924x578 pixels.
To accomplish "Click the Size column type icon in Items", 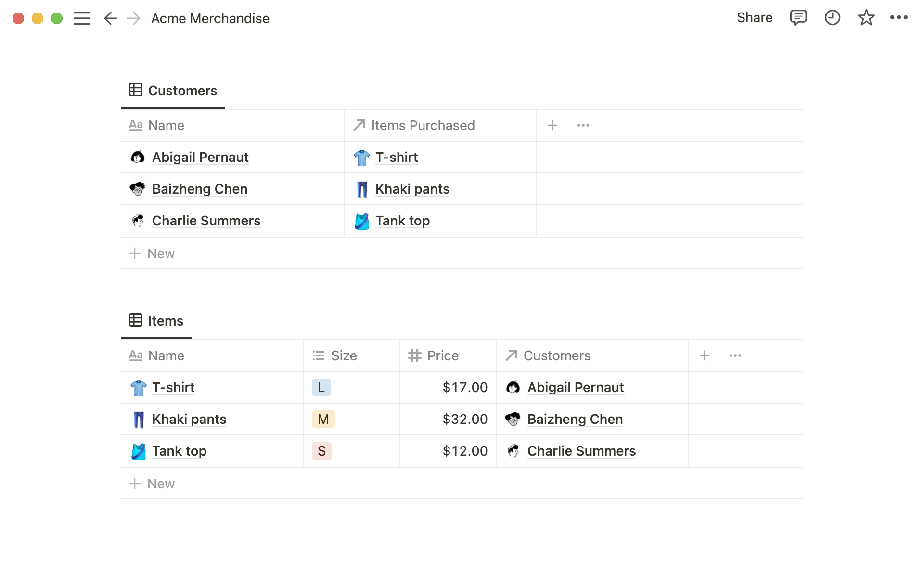I will click(x=319, y=355).
